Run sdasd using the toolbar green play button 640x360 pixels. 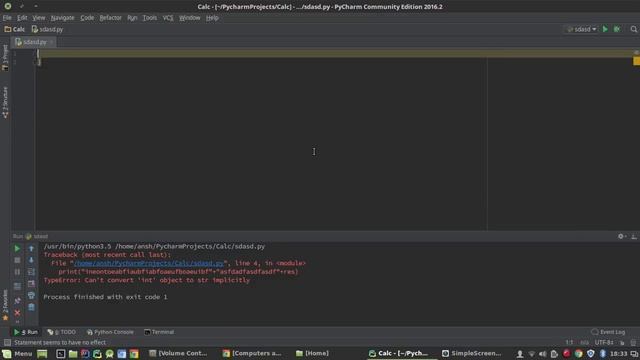point(605,29)
